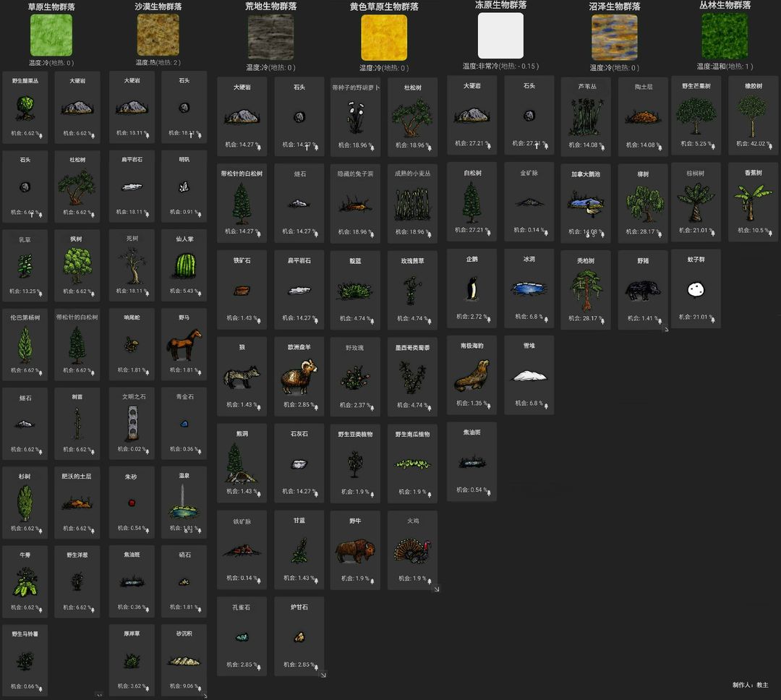Click the 企鹅 penguin icon
This screenshot has height=700, width=781.
tap(471, 289)
